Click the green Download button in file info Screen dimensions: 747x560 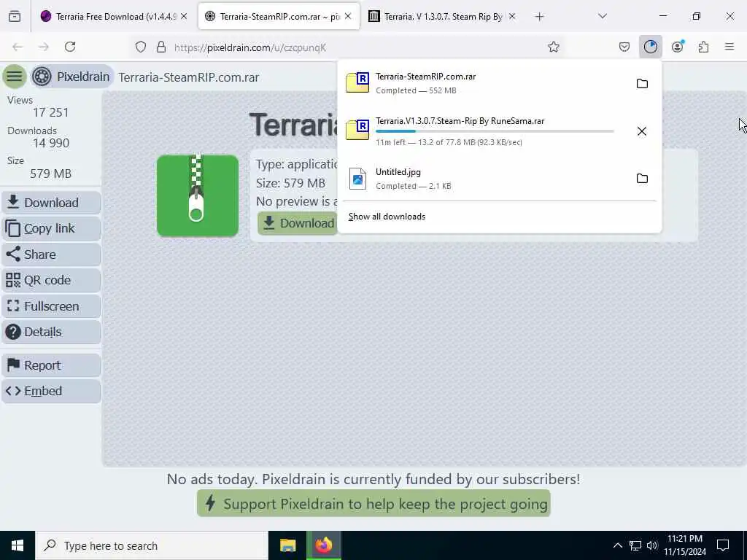[298, 223]
